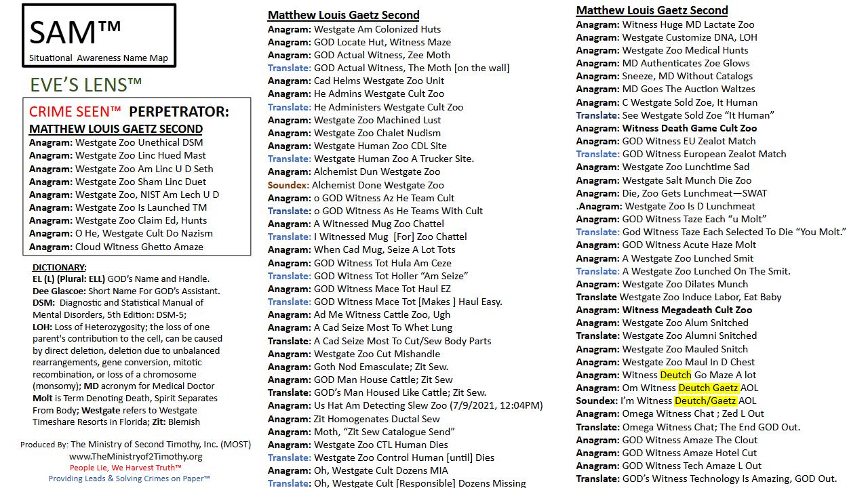This screenshot has height=488, width=868.
Task: Open the www.TheMinistryof2Timothy.org link
Action: pyautogui.click(x=136, y=456)
